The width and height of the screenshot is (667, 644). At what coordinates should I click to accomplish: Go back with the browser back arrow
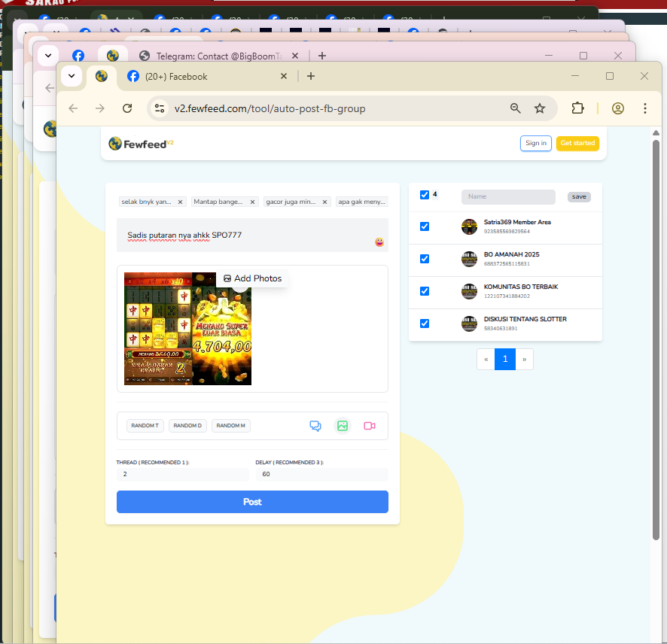[73, 108]
